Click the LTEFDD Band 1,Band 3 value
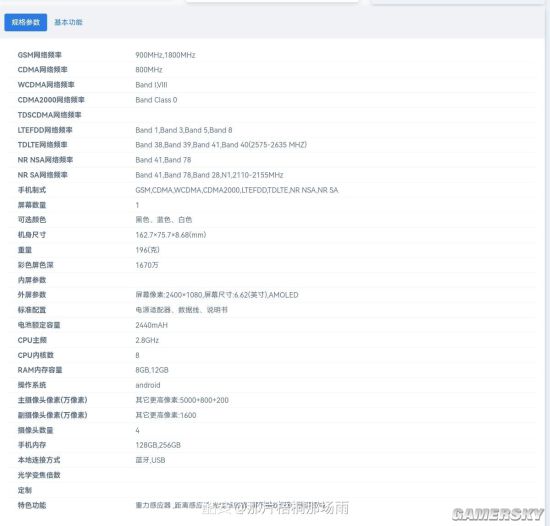Image resolution: width=550 pixels, height=526 pixels. (x=184, y=130)
